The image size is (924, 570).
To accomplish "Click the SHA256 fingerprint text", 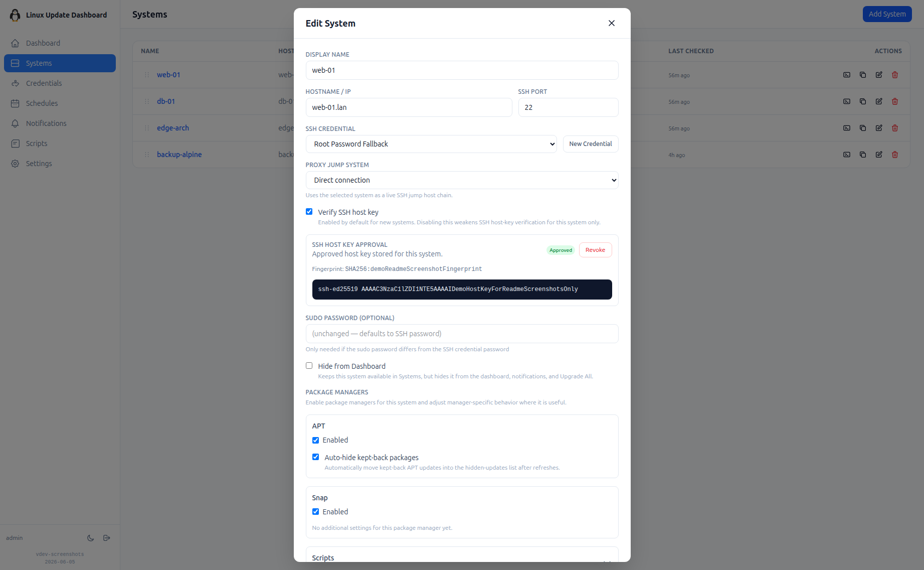I will [x=414, y=269].
